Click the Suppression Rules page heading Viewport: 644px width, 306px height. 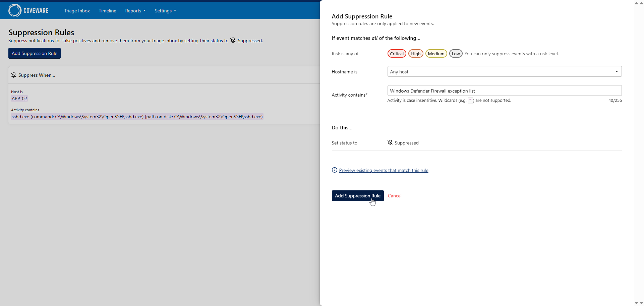(x=41, y=33)
